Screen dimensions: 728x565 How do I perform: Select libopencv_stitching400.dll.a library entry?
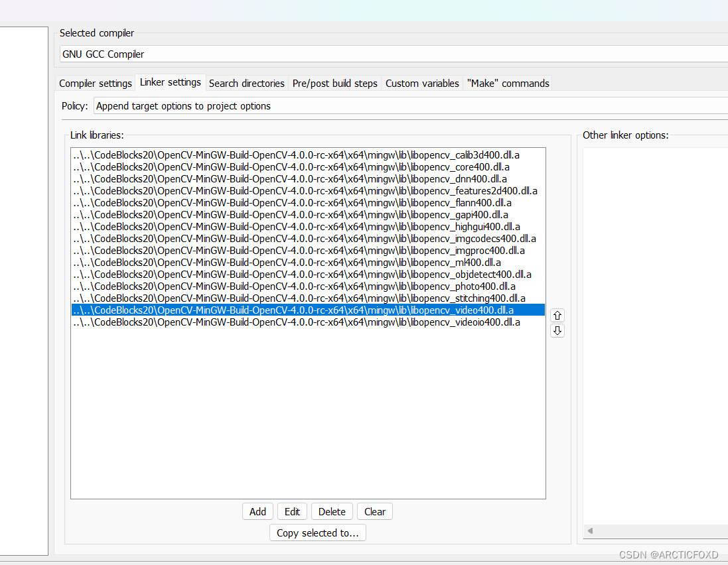[308, 298]
